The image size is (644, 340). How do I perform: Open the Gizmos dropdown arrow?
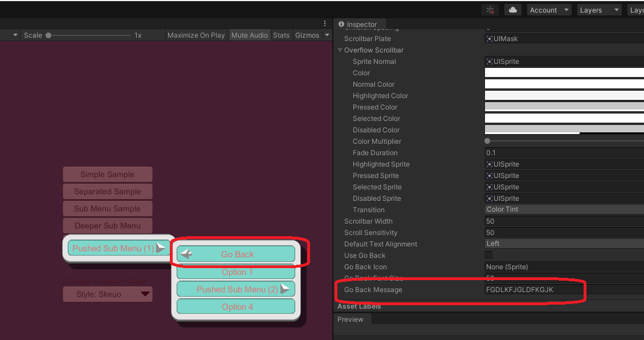pos(327,35)
